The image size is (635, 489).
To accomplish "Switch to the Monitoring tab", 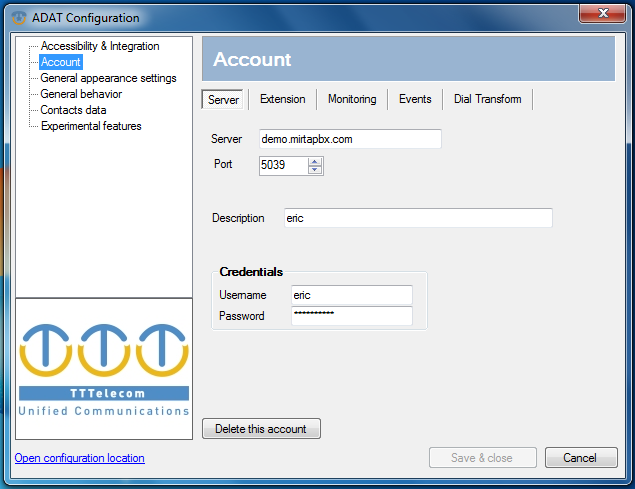I will [x=351, y=99].
